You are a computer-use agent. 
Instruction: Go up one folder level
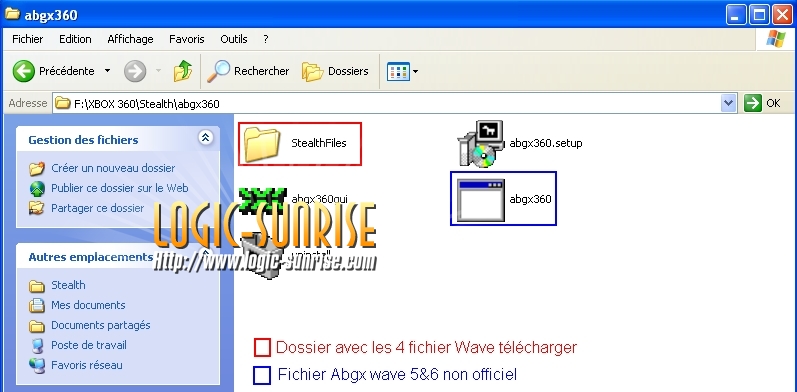(x=182, y=71)
